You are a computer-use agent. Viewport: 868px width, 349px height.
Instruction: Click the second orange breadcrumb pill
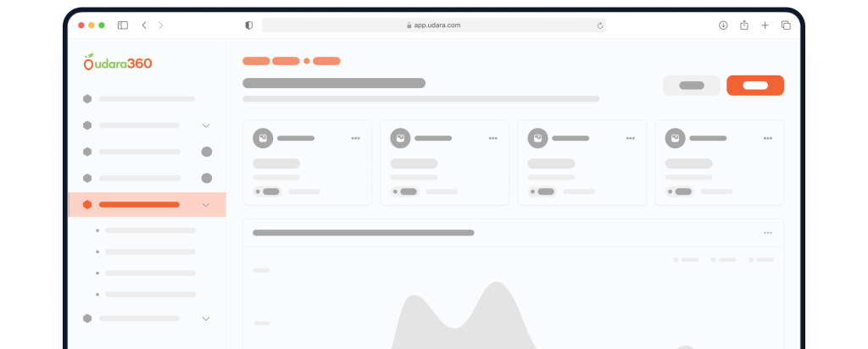286,61
